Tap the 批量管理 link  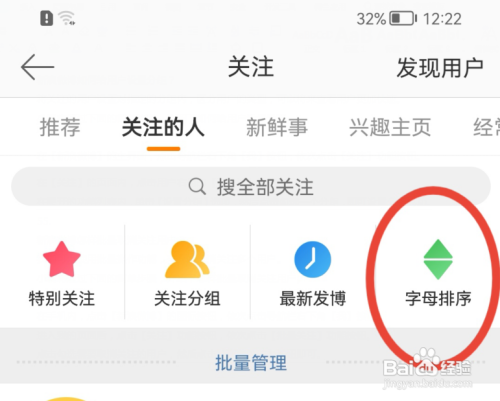point(251,363)
